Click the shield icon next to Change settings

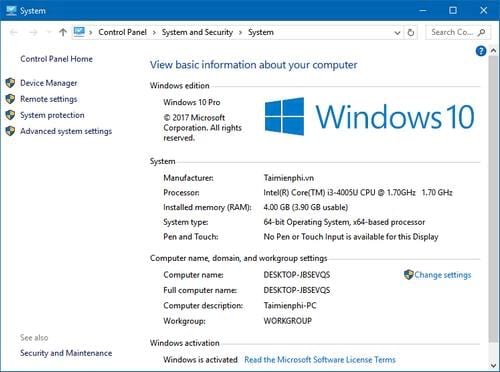pyautogui.click(x=409, y=275)
